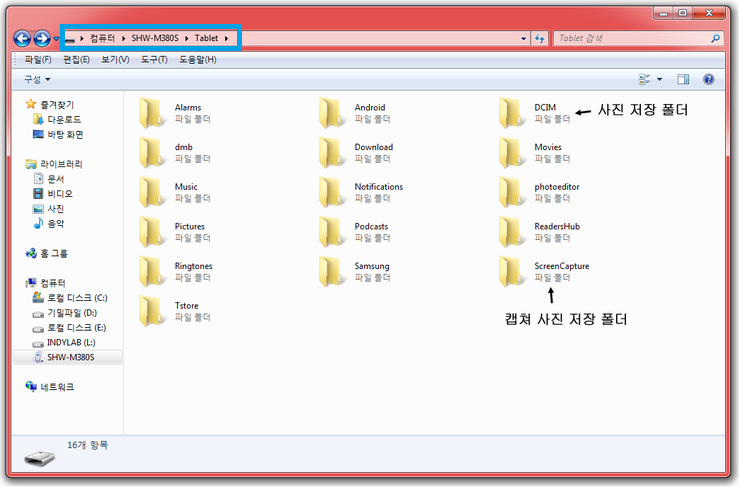Open the 도구(T) menu
Image resolution: width=740 pixels, height=487 pixels.
pos(154,59)
